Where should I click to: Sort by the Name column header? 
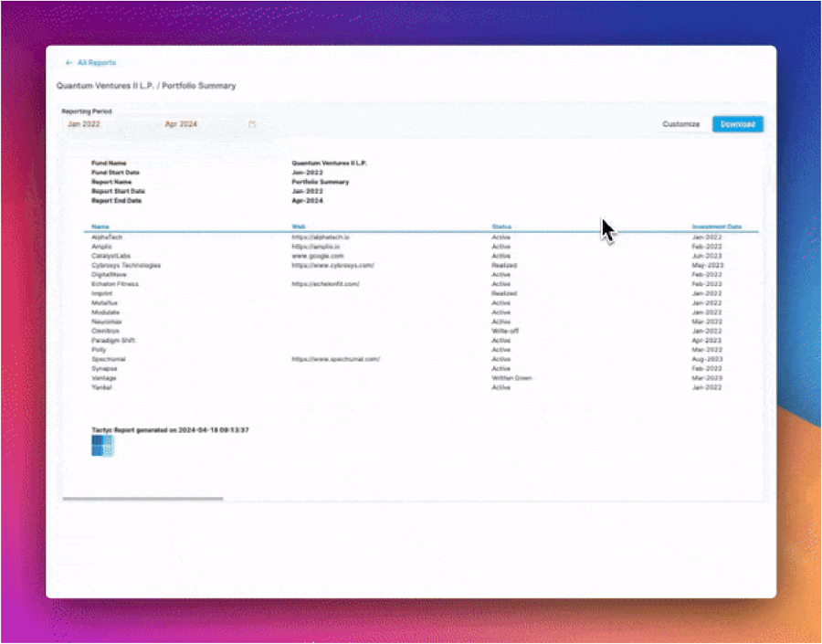(100, 227)
